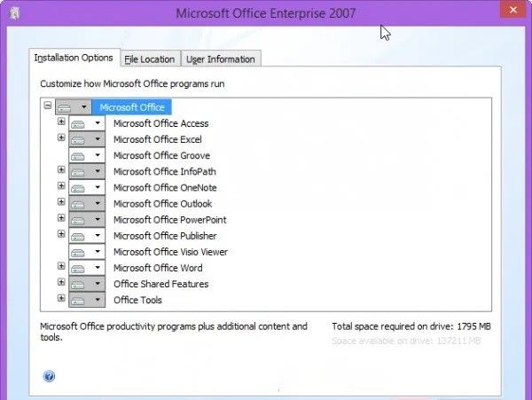Expand the Office Tools node
This screenshot has height=400, width=532.
[x=61, y=298]
